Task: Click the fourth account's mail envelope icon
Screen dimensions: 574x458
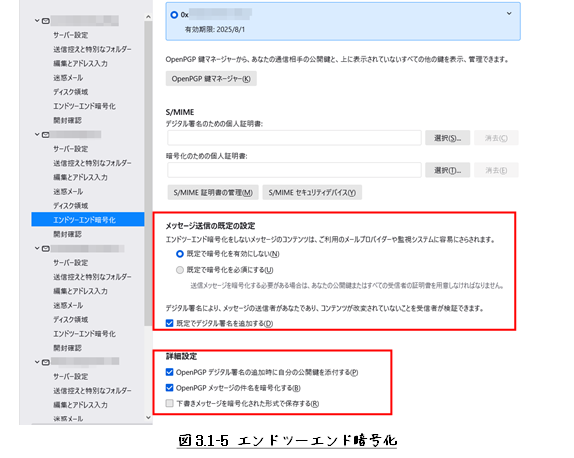Action: click(x=46, y=362)
